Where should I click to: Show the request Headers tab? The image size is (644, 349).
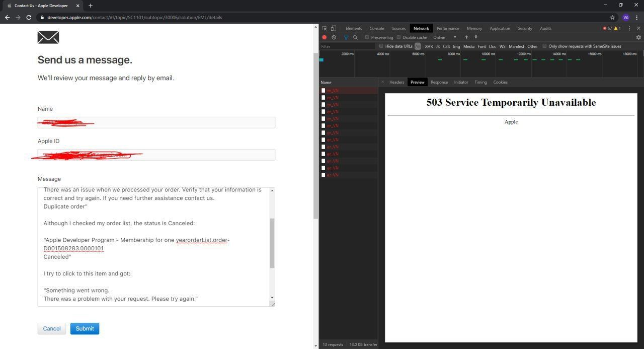coord(396,82)
